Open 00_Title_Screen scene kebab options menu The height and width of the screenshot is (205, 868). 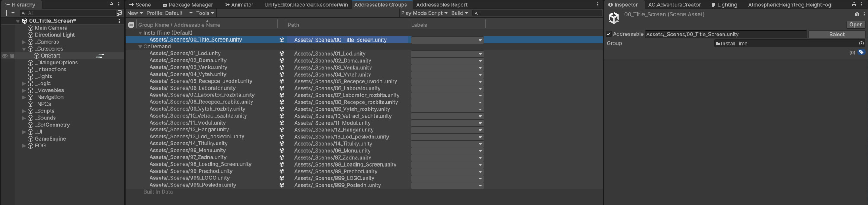(x=119, y=21)
